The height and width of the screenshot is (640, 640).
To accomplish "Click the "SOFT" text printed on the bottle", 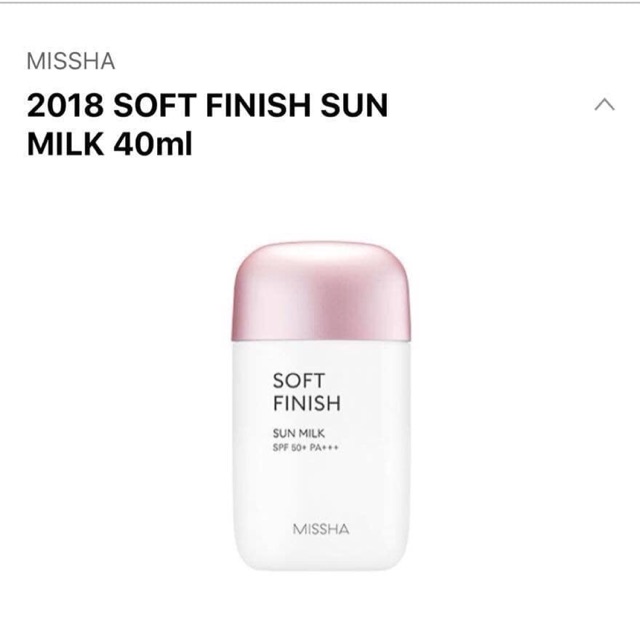I will 299,380.
